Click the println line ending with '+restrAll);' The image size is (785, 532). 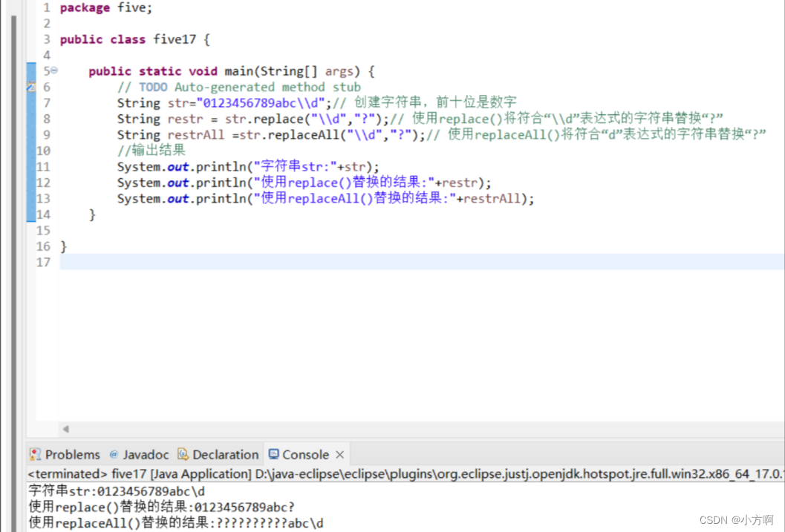tap(326, 199)
